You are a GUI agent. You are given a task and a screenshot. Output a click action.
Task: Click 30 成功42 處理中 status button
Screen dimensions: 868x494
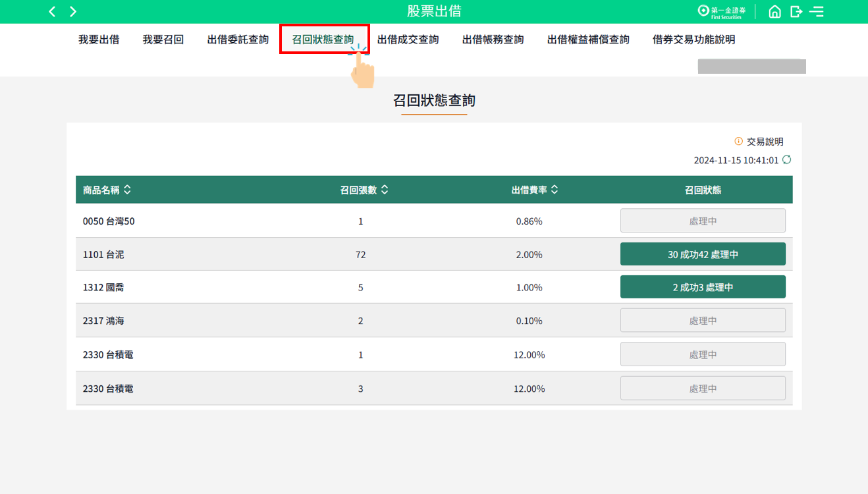[703, 254]
